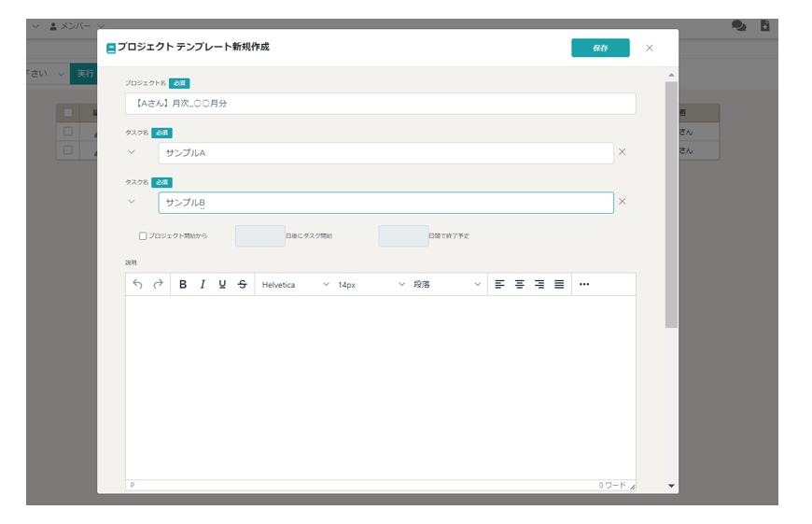Expand the 段落 paragraph style dropdown
Viewport: 812px width, 524px height.
447,285
